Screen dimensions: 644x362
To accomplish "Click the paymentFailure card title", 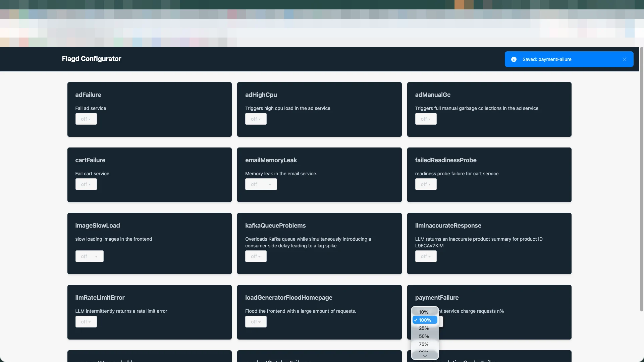I will click(x=437, y=298).
